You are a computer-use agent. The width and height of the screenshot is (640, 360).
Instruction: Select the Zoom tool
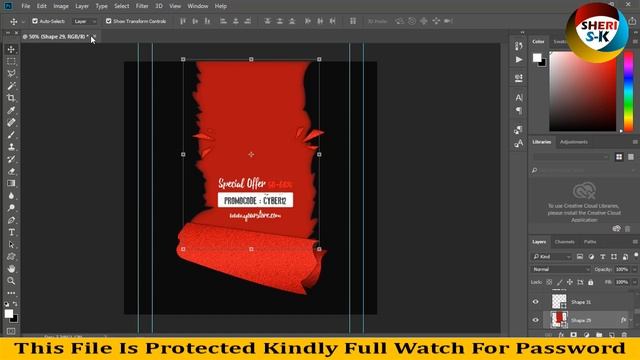pos(11,281)
